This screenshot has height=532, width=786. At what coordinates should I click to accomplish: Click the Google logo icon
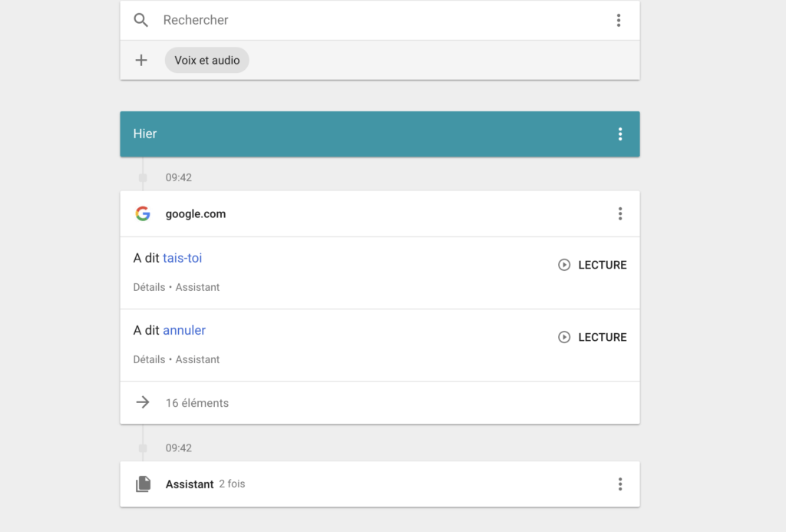[143, 213]
